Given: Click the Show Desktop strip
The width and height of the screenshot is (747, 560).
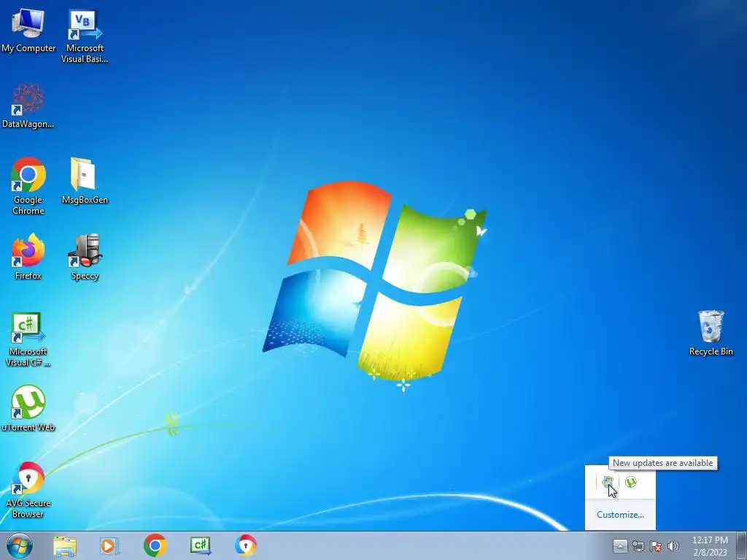Looking at the screenshot, I should [x=741, y=545].
